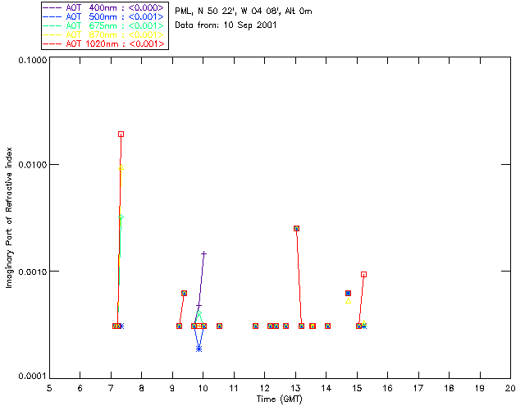The width and height of the screenshot is (525, 420).
Task: Click the x-axis tick label '6'
Action: (80, 388)
